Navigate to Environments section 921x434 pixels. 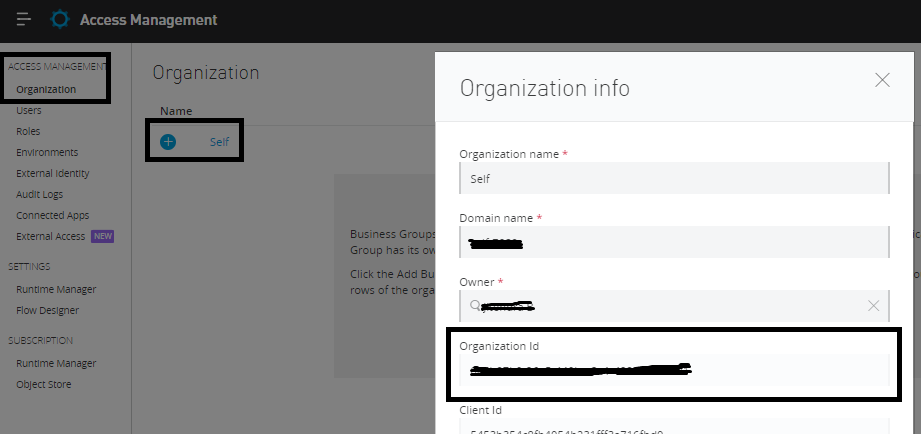click(47, 152)
